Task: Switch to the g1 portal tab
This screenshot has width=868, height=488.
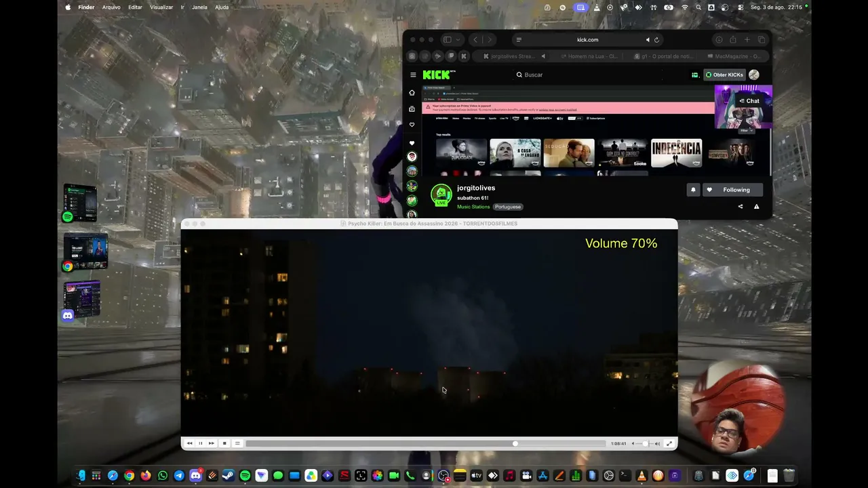Action: (x=661, y=56)
